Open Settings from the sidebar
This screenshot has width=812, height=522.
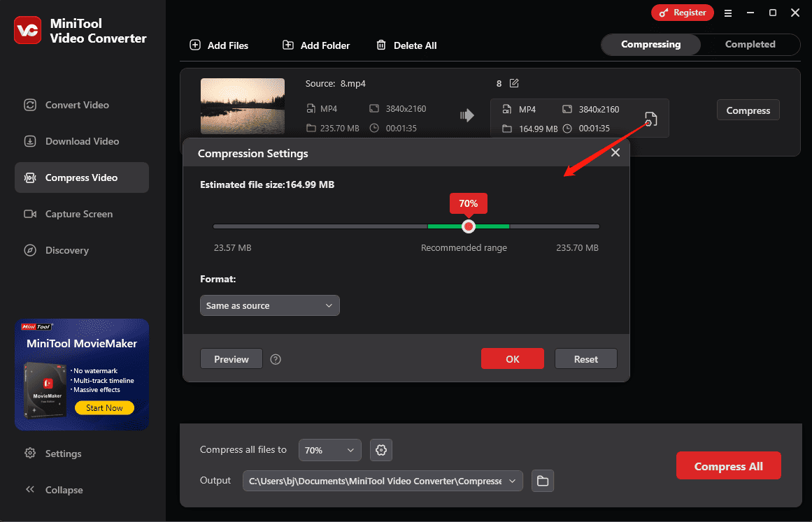click(53, 454)
